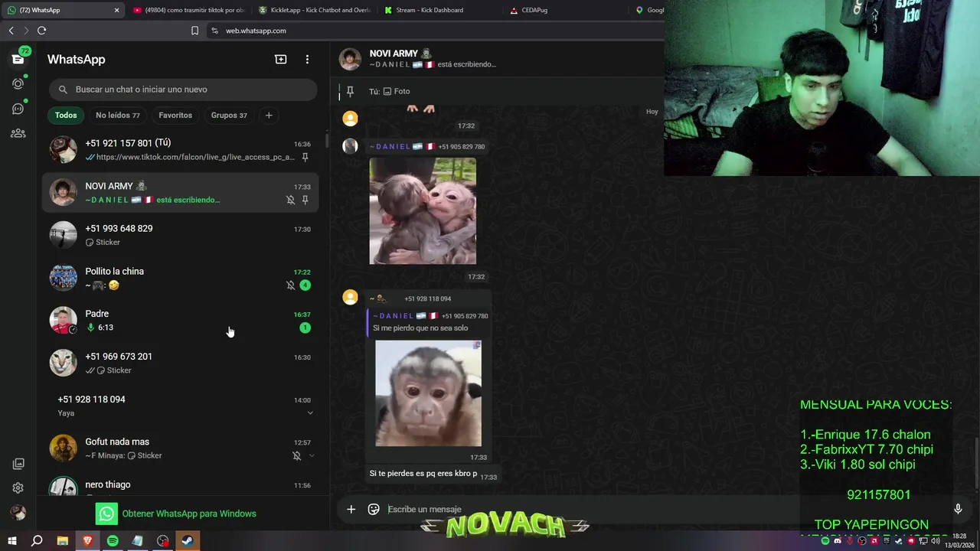Open NOVI ARMY group avatar in chat header
The image size is (980, 551).
(350, 59)
